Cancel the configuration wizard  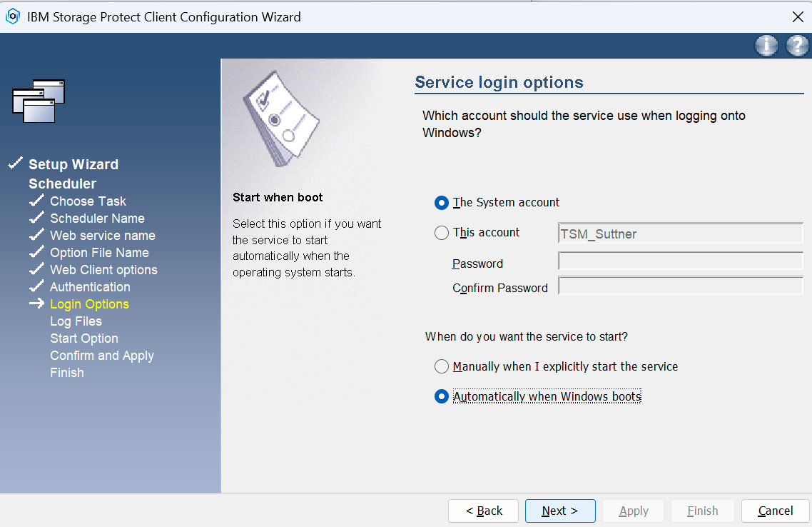pos(775,511)
